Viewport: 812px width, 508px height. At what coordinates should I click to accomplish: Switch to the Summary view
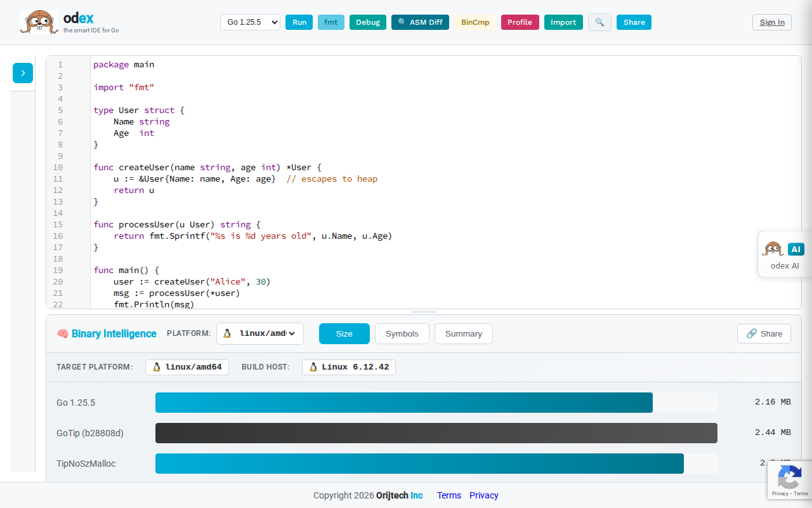coord(463,333)
